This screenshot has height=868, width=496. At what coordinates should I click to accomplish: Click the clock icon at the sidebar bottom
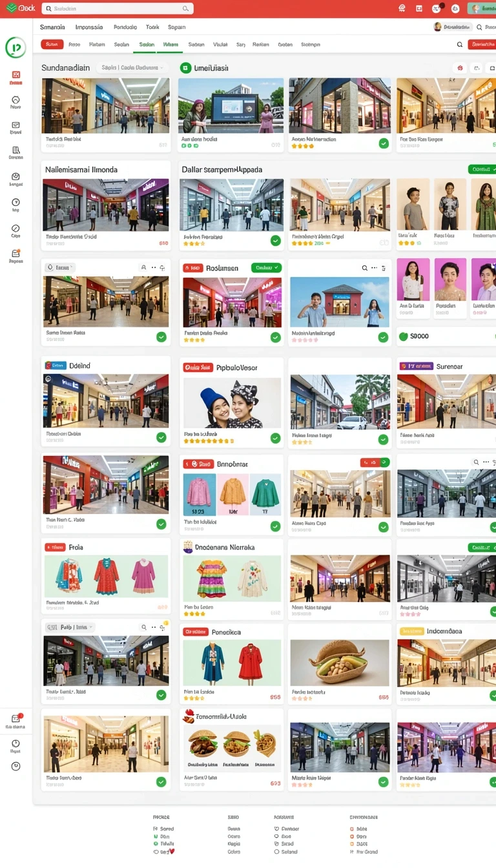tap(15, 766)
